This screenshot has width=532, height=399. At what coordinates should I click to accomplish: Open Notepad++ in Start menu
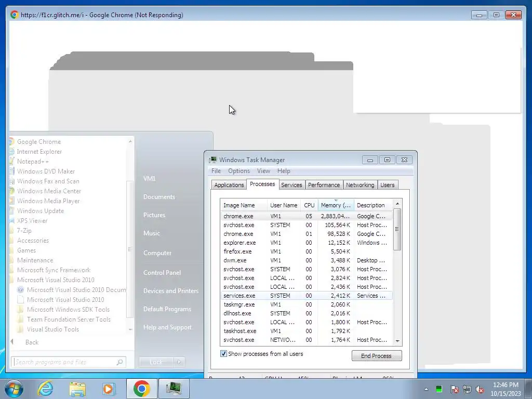tap(33, 162)
